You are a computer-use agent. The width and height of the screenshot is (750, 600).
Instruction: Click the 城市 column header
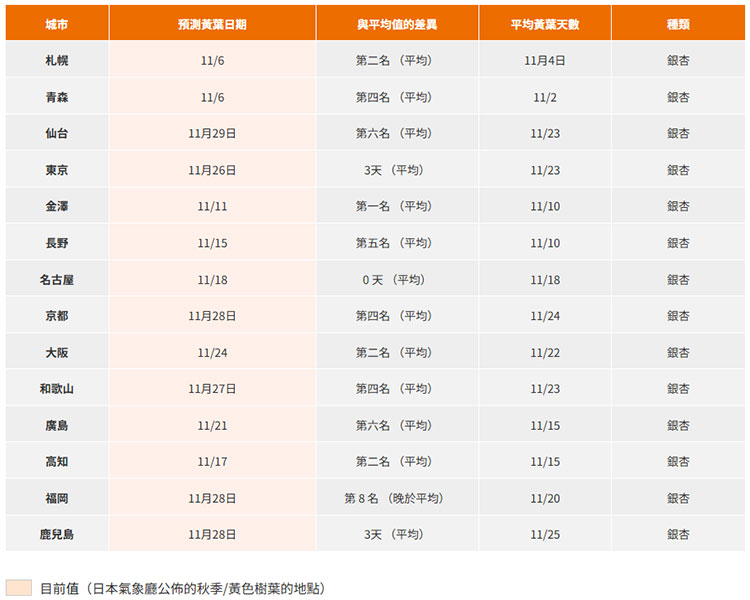coord(57,23)
